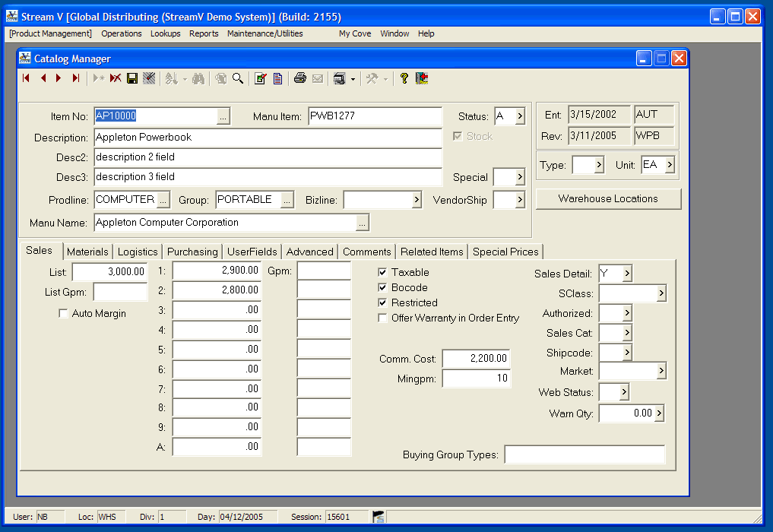Open the Reports menu

click(x=204, y=33)
